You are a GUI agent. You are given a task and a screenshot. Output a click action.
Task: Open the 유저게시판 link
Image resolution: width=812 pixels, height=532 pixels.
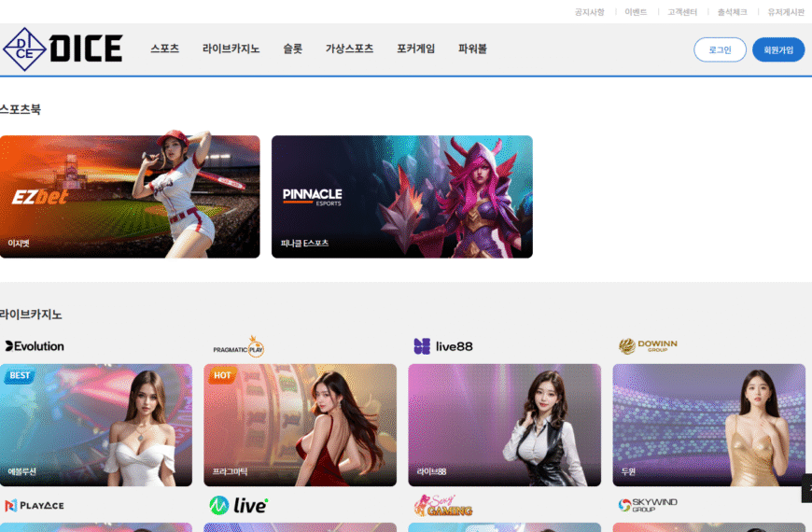(786, 12)
